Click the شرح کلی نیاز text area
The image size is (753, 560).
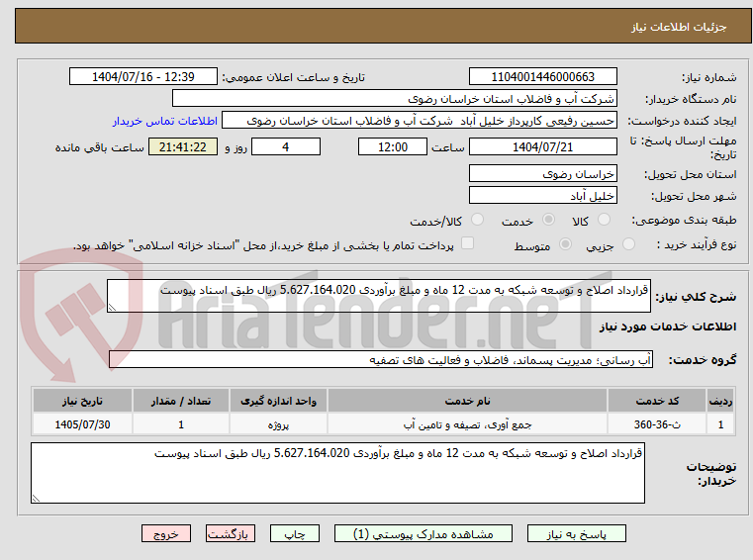pos(379,296)
